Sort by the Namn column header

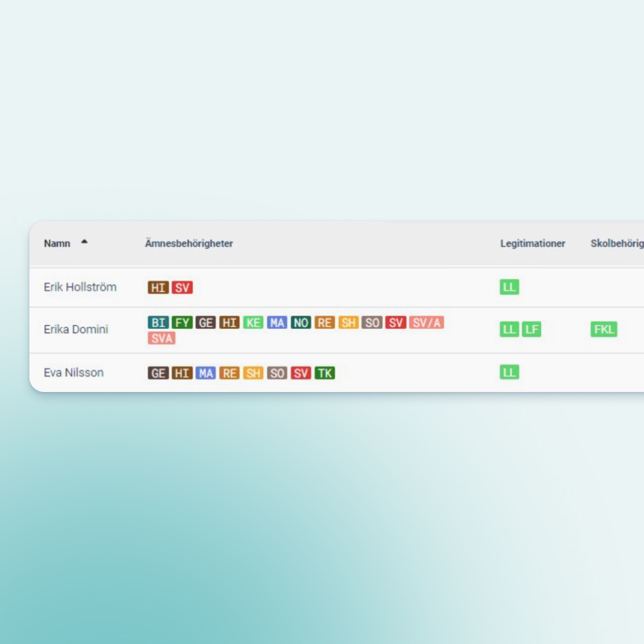point(57,244)
